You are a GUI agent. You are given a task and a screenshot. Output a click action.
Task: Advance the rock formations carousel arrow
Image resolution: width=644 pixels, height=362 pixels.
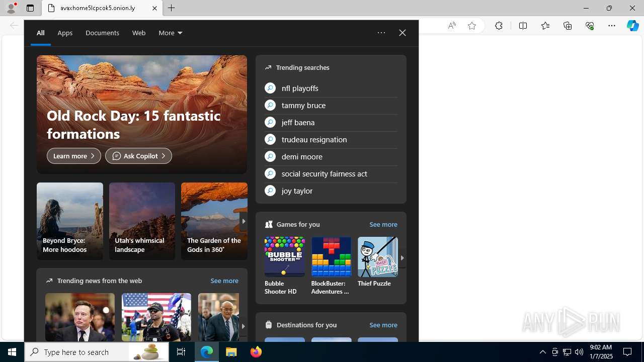(244, 221)
